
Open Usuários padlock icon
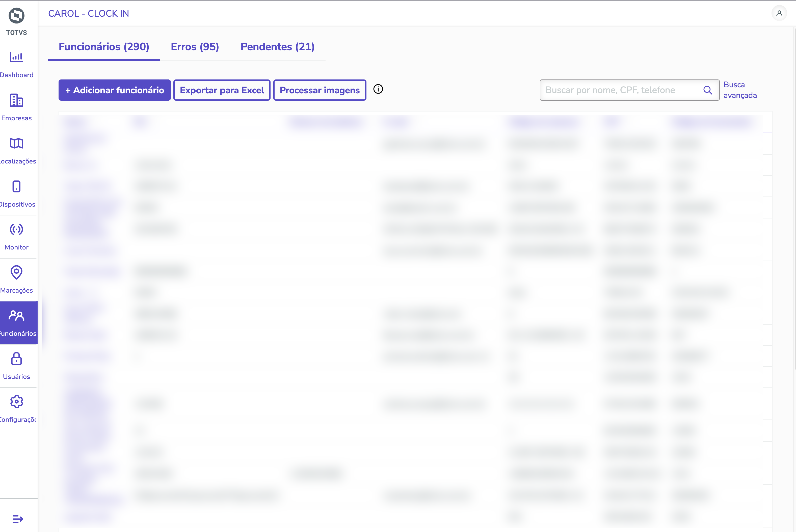[x=16, y=359]
